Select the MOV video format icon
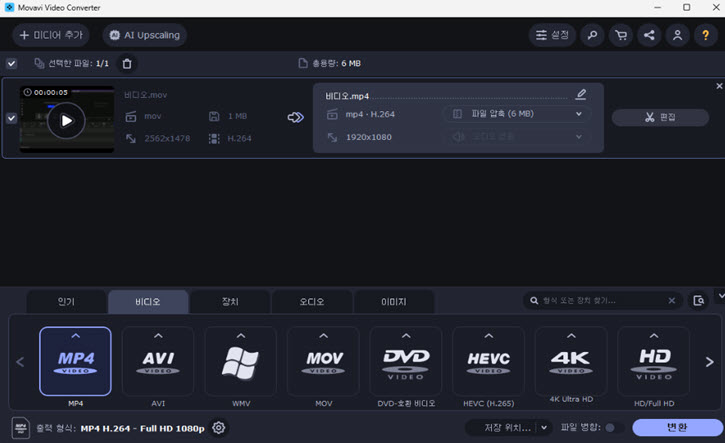 pyautogui.click(x=324, y=362)
